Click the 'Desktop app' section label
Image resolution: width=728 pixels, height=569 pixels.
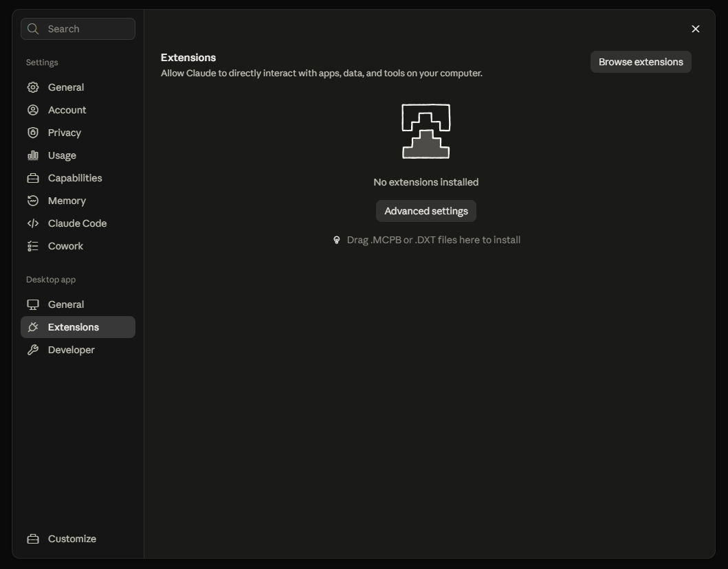(51, 280)
